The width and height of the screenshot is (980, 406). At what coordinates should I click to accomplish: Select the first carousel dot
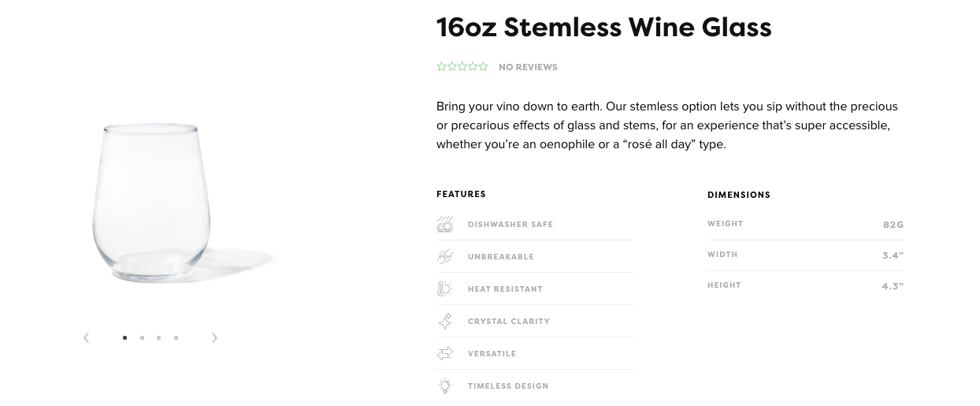(x=124, y=337)
